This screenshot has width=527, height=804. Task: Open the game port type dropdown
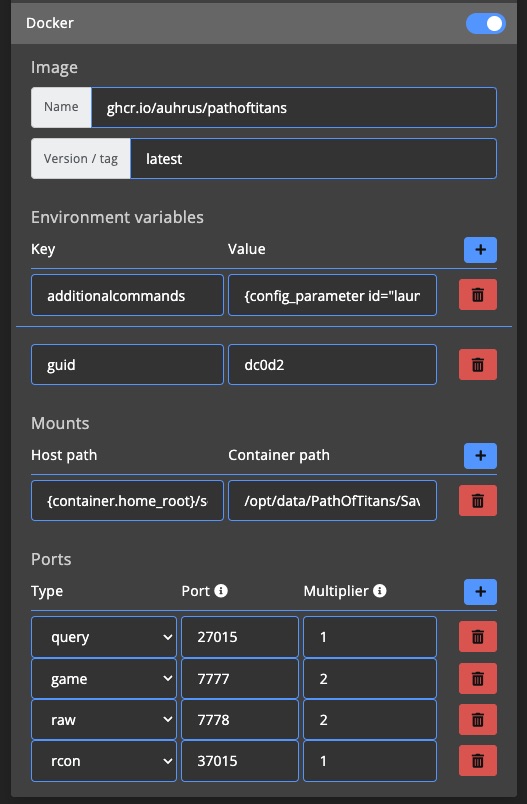[104, 678]
